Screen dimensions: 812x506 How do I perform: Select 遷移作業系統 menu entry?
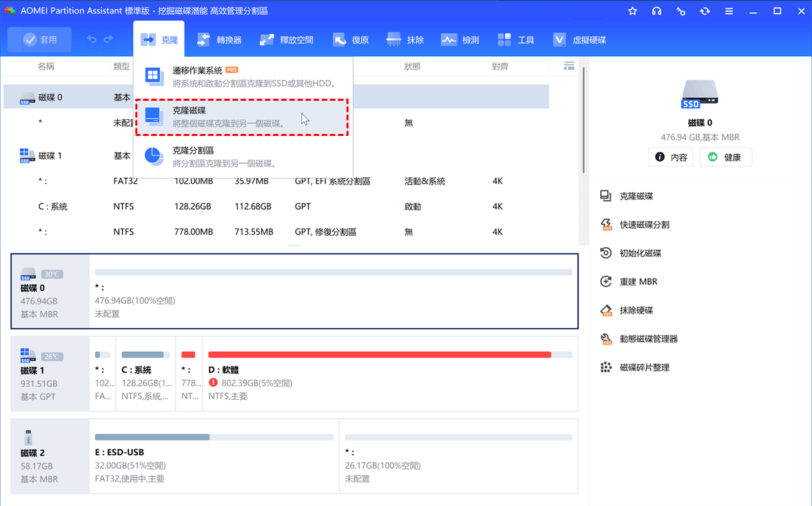(x=242, y=76)
